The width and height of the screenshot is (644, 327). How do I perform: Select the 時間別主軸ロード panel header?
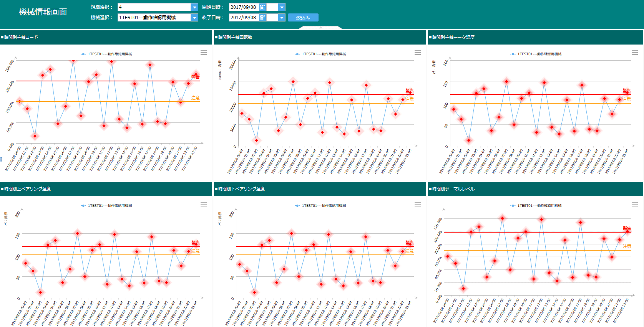coord(106,37)
